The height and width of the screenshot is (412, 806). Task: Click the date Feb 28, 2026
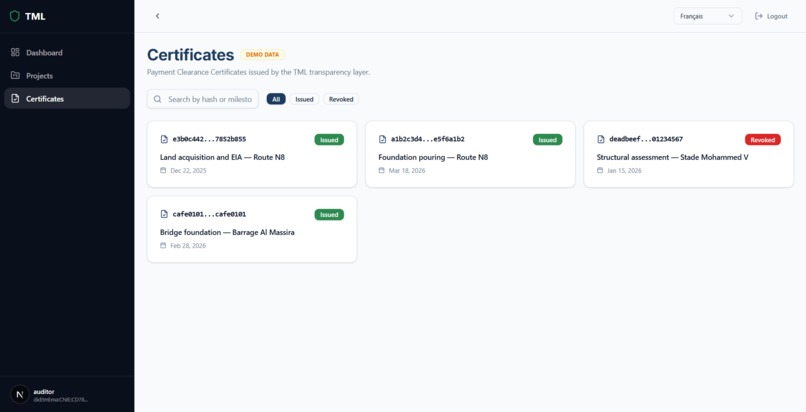(x=188, y=246)
